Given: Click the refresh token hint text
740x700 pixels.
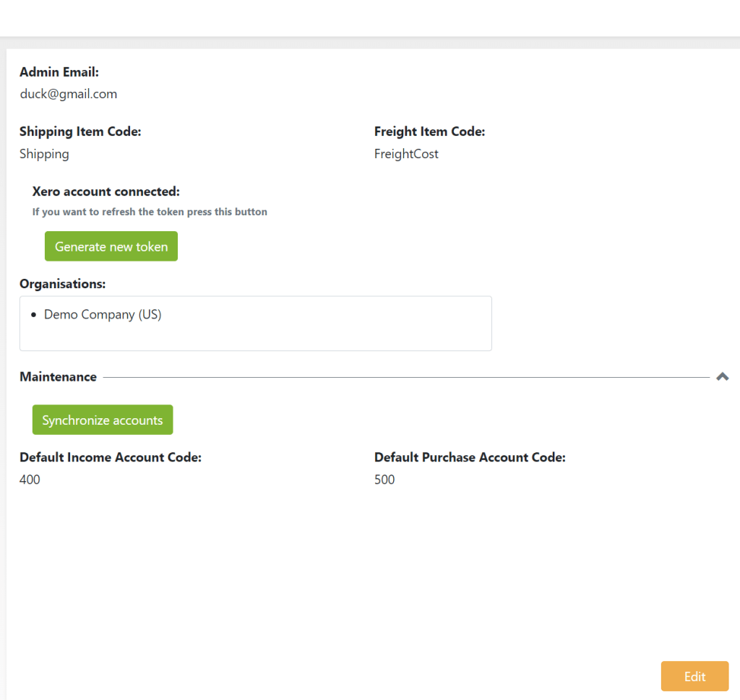Looking at the screenshot, I should tap(150, 212).
